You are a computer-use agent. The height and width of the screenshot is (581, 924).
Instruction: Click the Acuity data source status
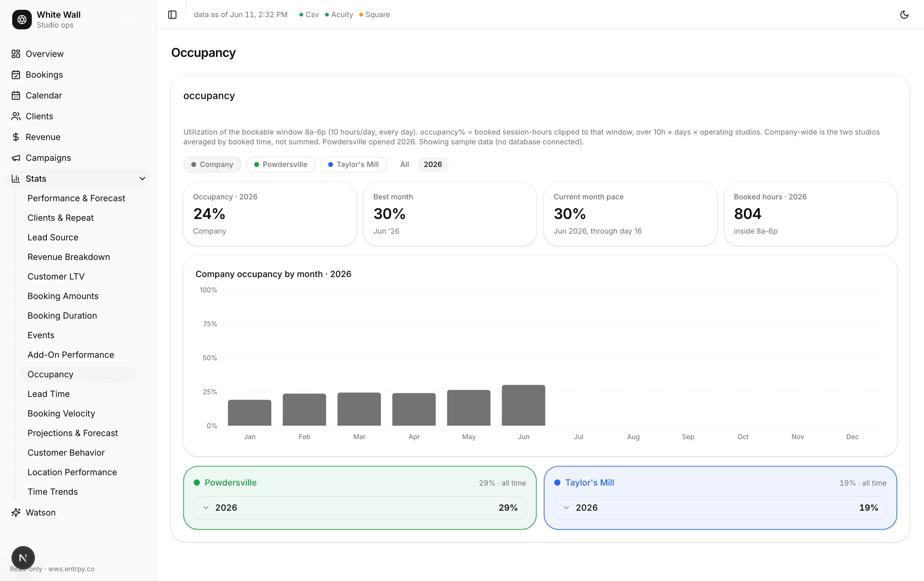[339, 15]
